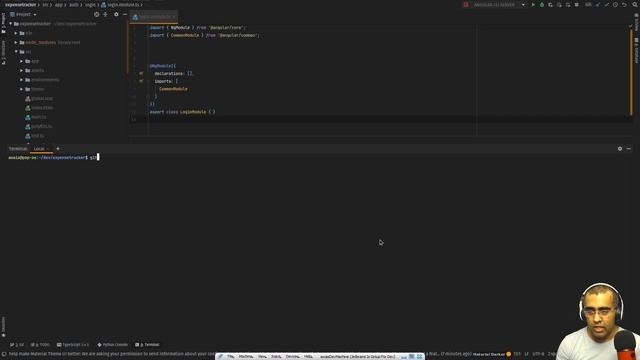Click the green Run button in the toolbar
The height and width of the screenshot is (360, 640).
533,4
